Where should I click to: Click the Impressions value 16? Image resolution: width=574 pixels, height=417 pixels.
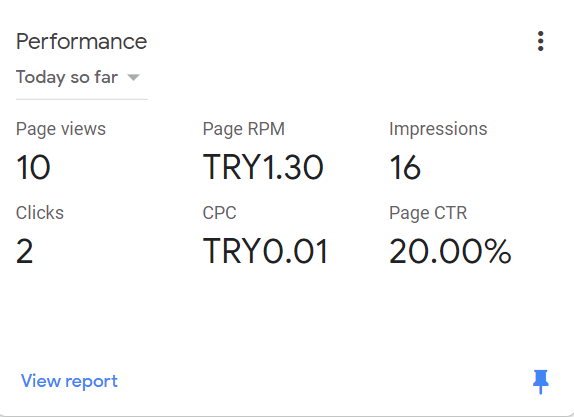point(405,167)
